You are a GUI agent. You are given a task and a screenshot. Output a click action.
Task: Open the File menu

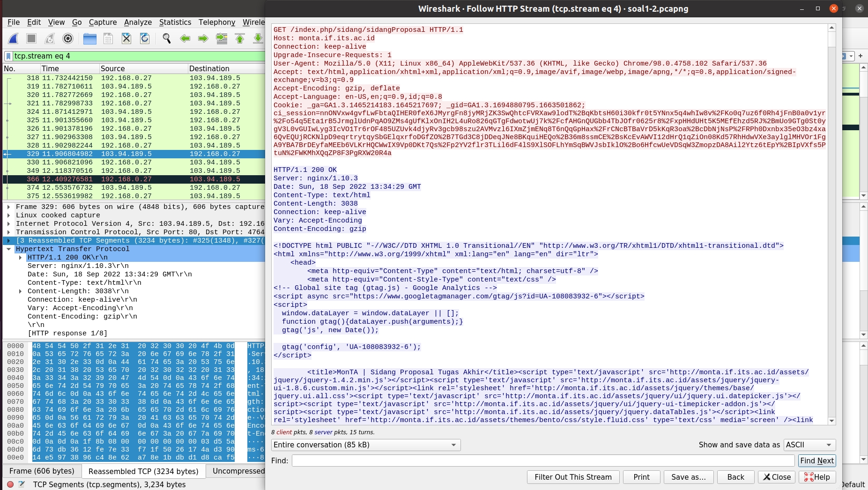coord(14,22)
